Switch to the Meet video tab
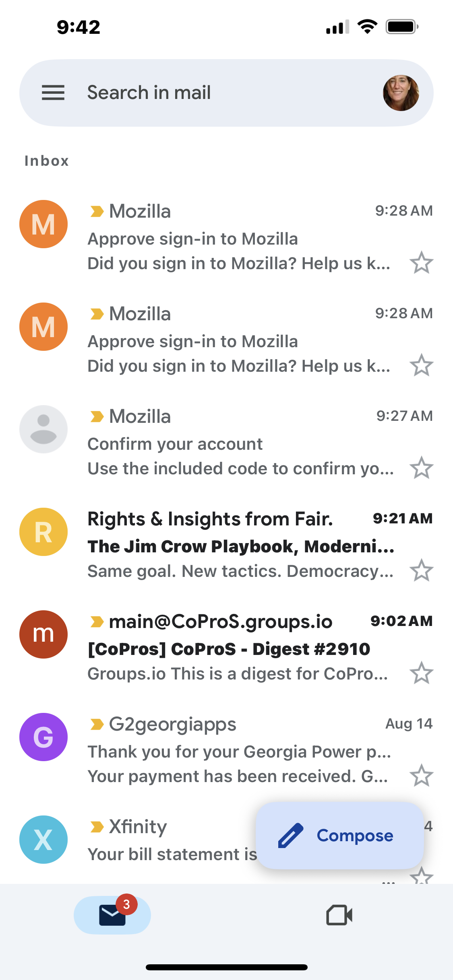This screenshot has width=453, height=980. point(339,915)
